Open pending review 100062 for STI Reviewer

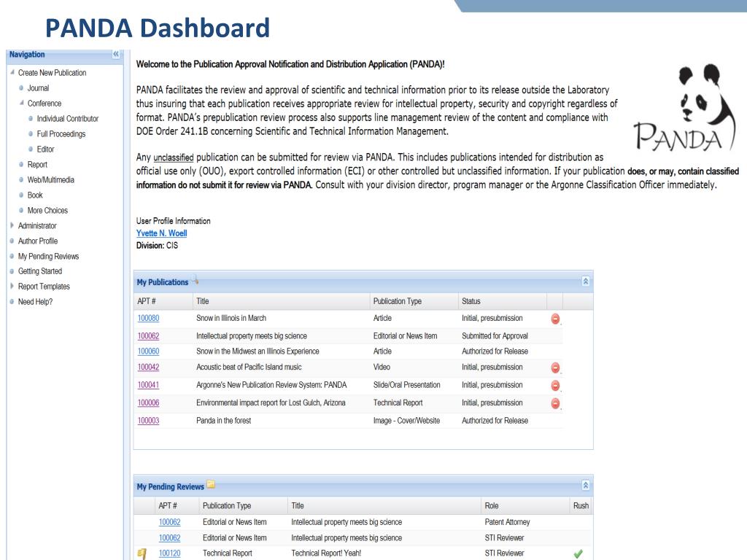coord(169,537)
